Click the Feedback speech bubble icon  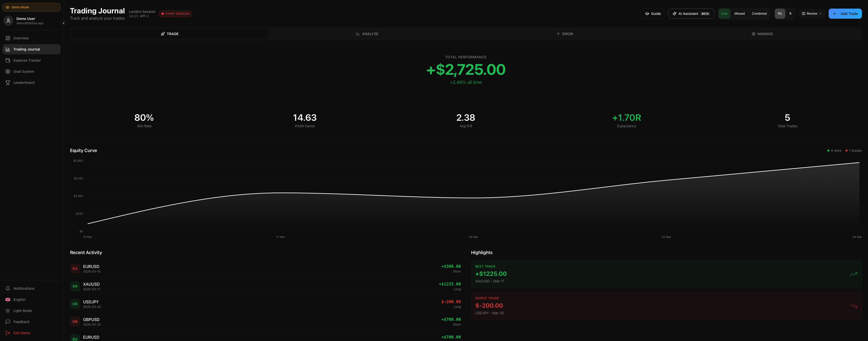[x=8, y=322]
